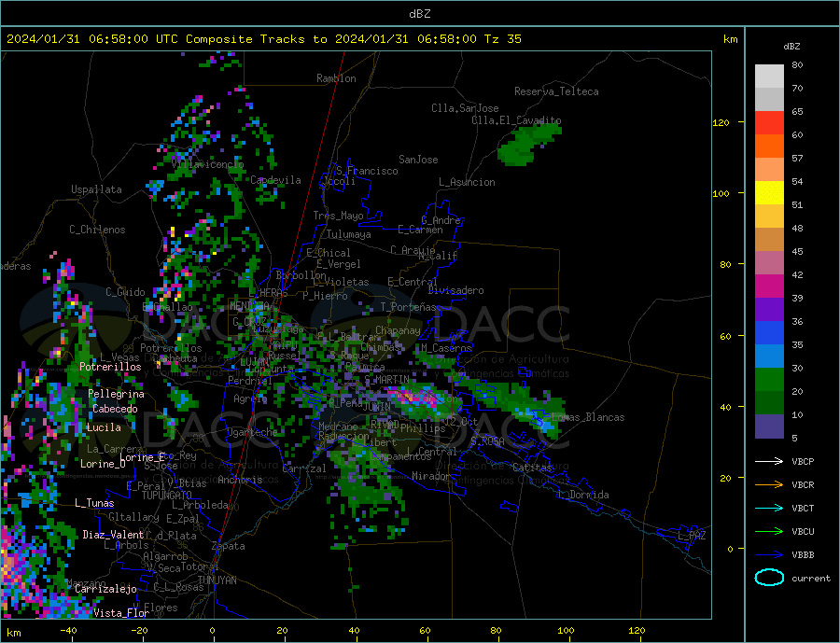Click the 45 dBZ brown swatch
This screenshot has width=840, height=643.
coord(769,240)
